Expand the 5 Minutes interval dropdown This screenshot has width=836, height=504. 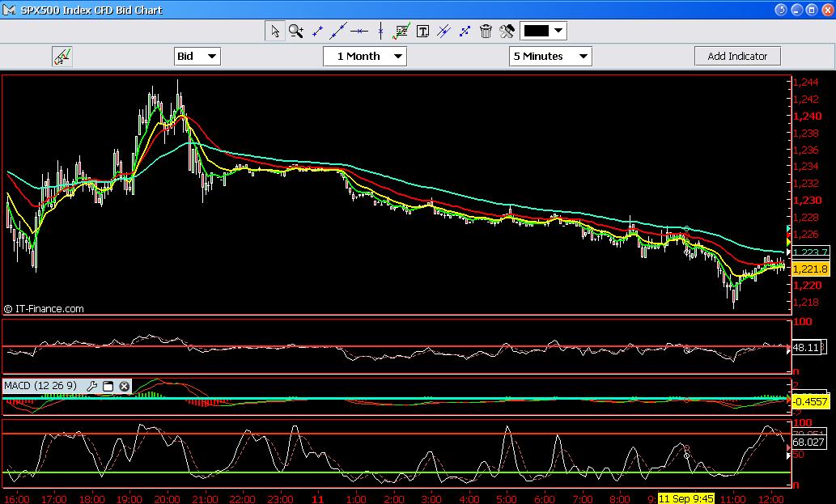click(551, 56)
